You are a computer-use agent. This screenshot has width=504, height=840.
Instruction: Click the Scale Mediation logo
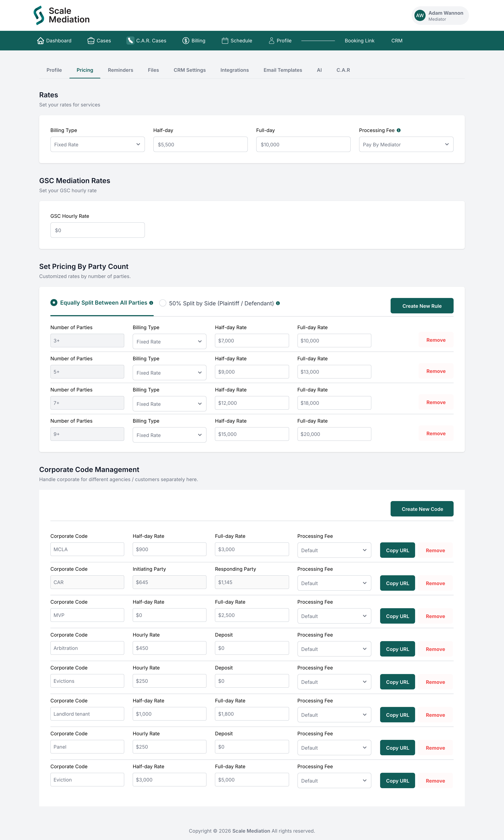pos(61,15)
